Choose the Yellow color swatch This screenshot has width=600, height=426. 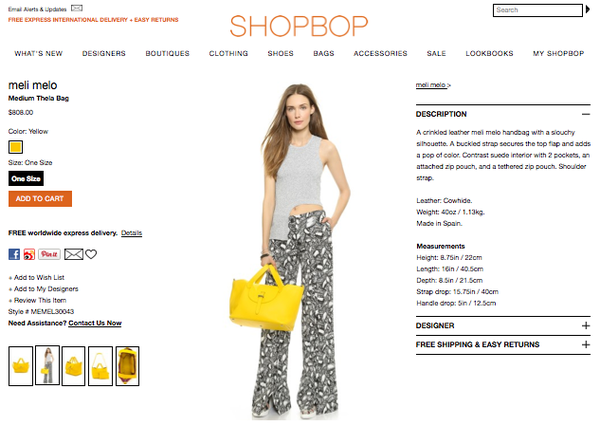click(16, 147)
